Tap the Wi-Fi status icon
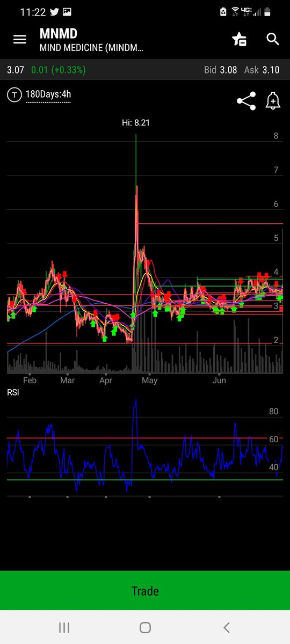The width and height of the screenshot is (290, 644). (x=235, y=12)
